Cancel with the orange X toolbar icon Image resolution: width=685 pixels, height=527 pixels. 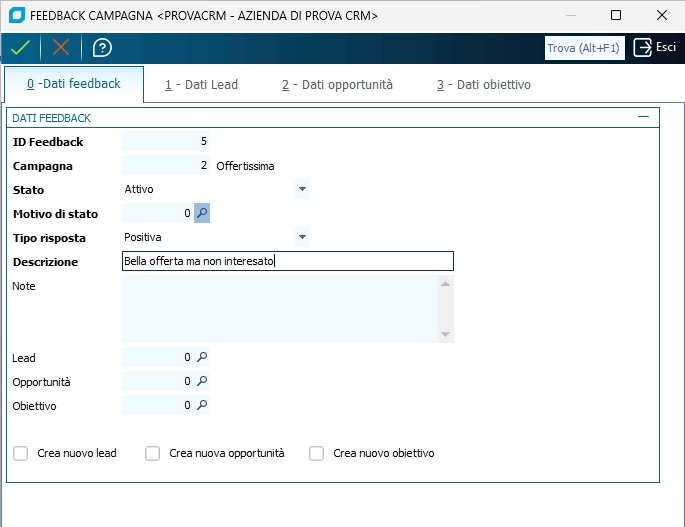61,48
